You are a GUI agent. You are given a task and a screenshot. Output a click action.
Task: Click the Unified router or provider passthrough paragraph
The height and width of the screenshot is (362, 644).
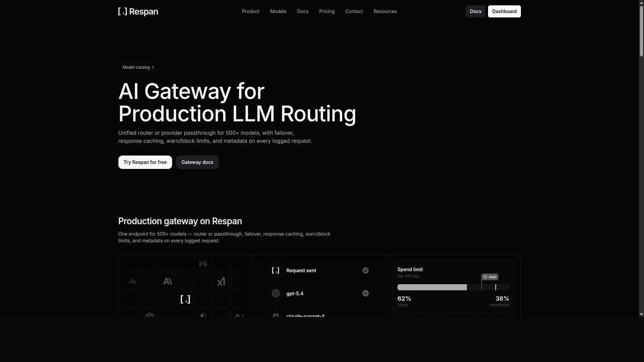pos(215,137)
